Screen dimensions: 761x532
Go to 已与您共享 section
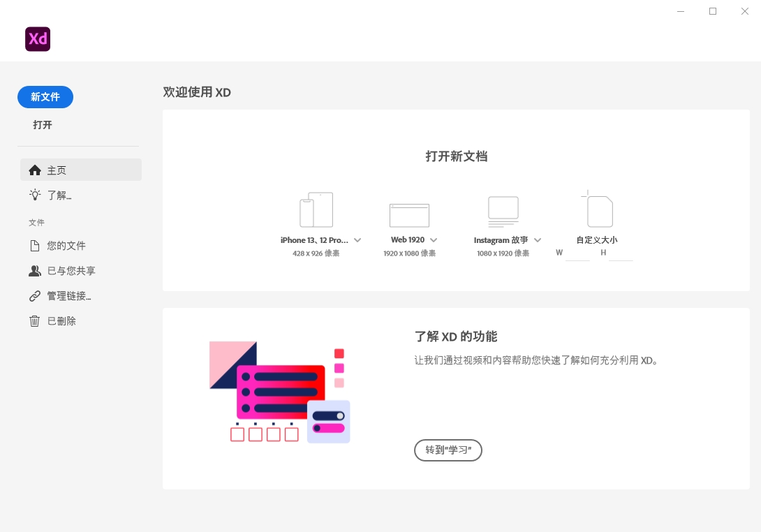click(71, 271)
